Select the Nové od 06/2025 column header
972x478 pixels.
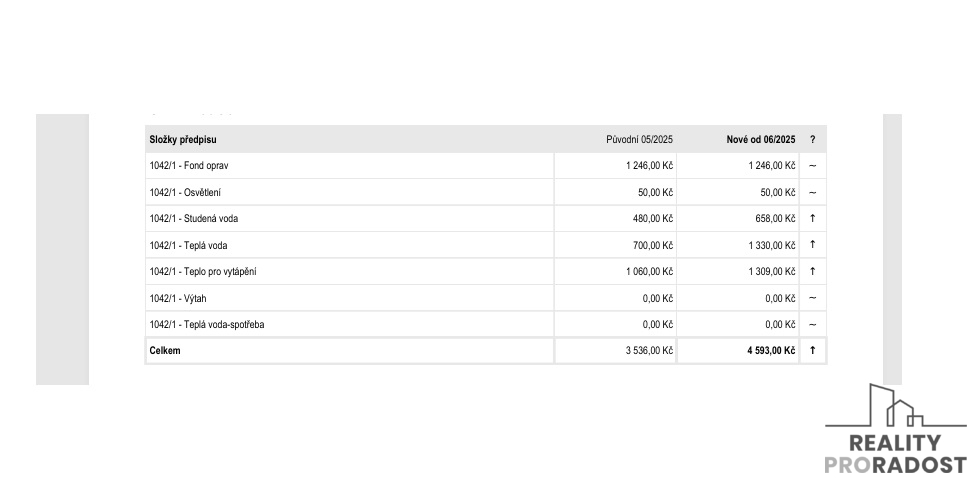point(760,140)
